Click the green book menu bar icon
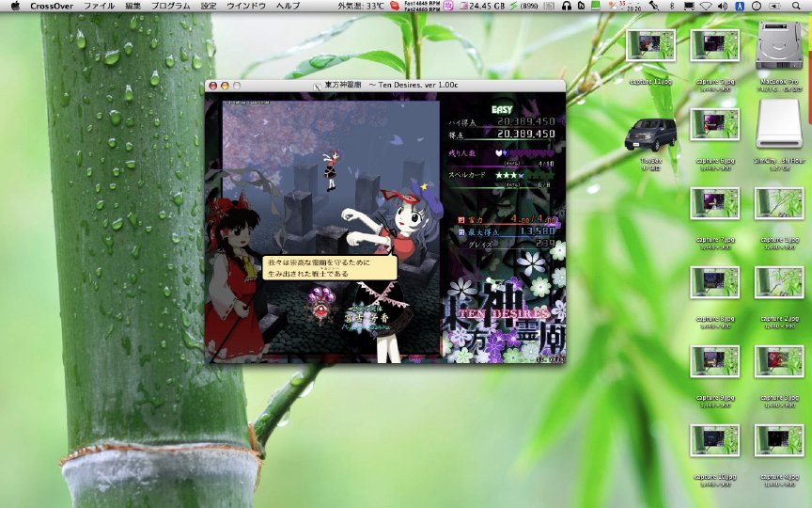Viewport: 812px width, 508px height. point(596,6)
